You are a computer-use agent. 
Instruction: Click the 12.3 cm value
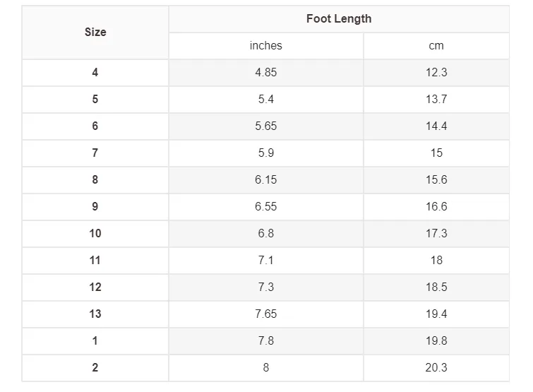click(x=436, y=73)
